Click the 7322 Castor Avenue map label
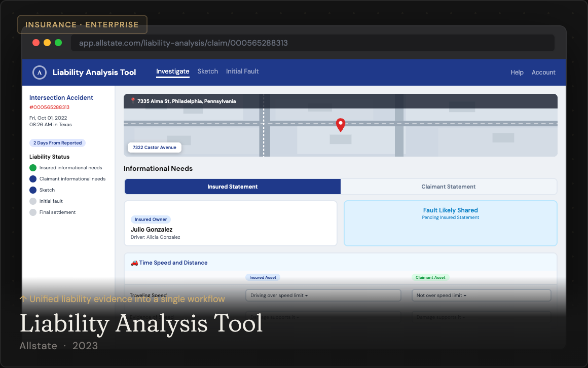588x368 pixels. pyautogui.click(x=155, y=148)
